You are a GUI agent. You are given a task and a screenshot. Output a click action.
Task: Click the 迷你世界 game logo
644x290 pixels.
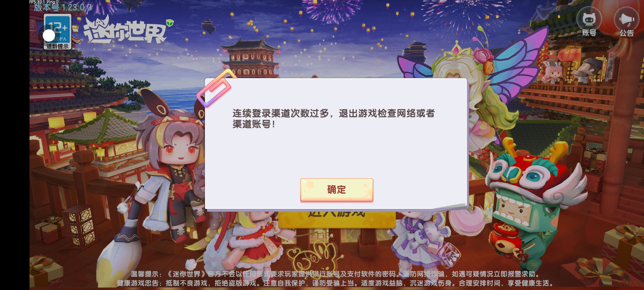126,31
